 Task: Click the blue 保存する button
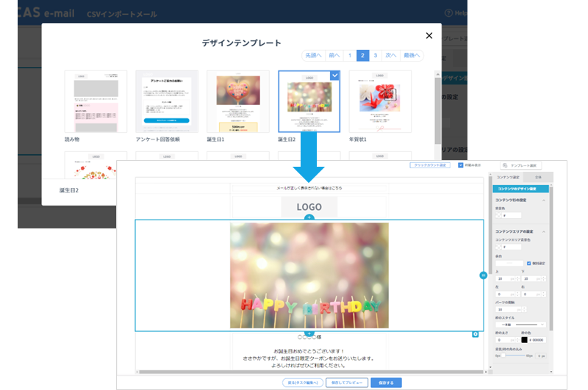pos(387,383)
